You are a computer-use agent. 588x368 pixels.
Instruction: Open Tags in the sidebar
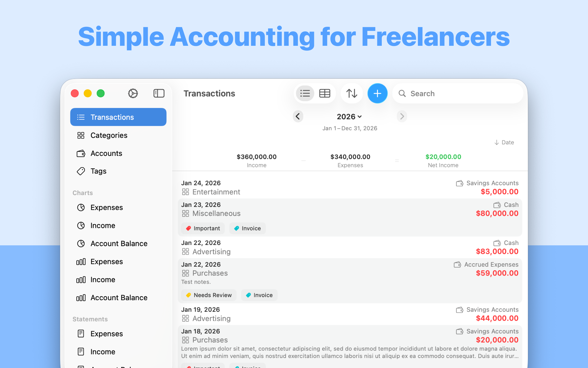[118, 171]
